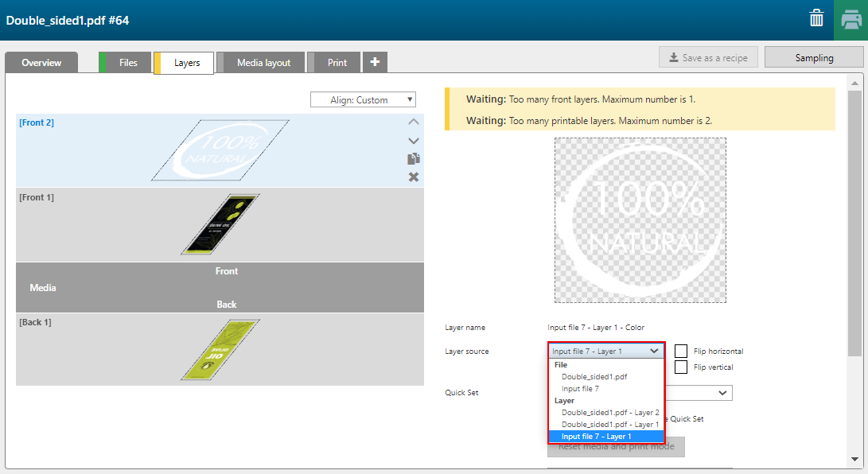Enable the Flip vertical checkbox

[681, 367]
